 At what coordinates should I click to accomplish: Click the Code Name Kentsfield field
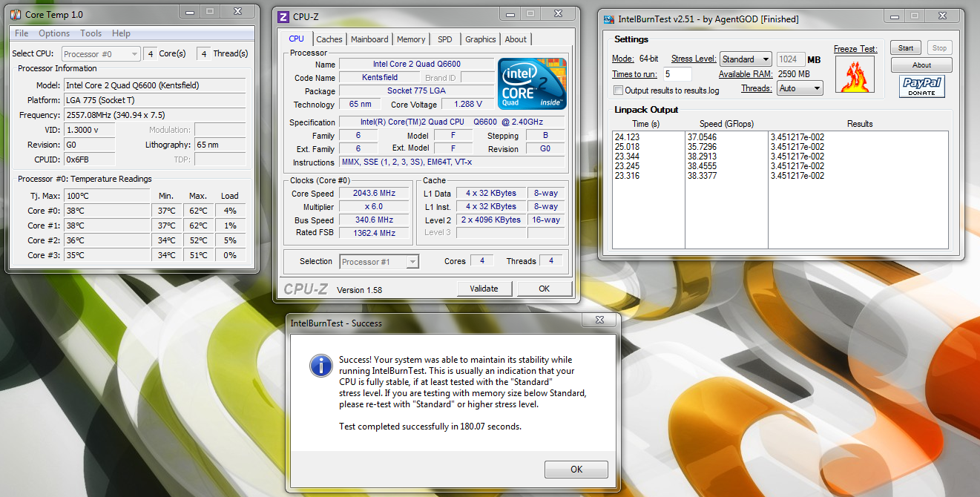[379, 78]
